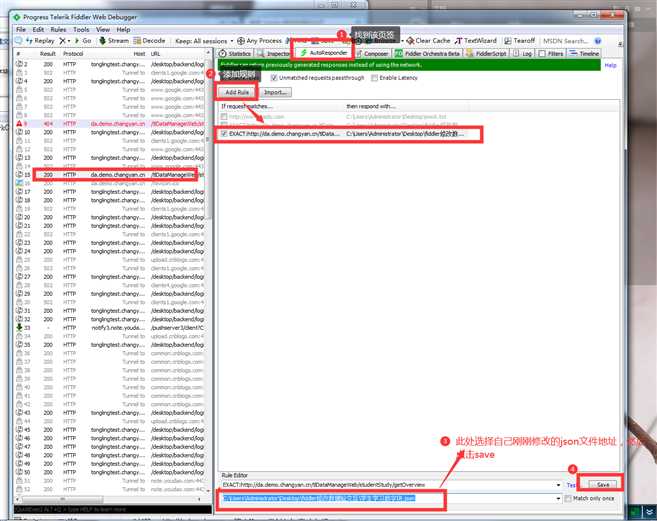Open the Filters tab
The width and height of the screenshot is (657, 521).
[551, 54]
